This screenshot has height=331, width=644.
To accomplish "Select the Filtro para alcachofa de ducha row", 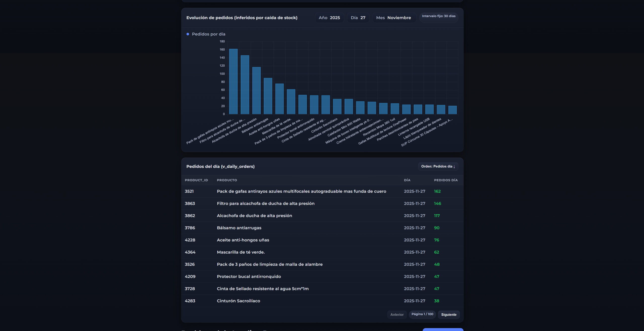I will 265,203.
